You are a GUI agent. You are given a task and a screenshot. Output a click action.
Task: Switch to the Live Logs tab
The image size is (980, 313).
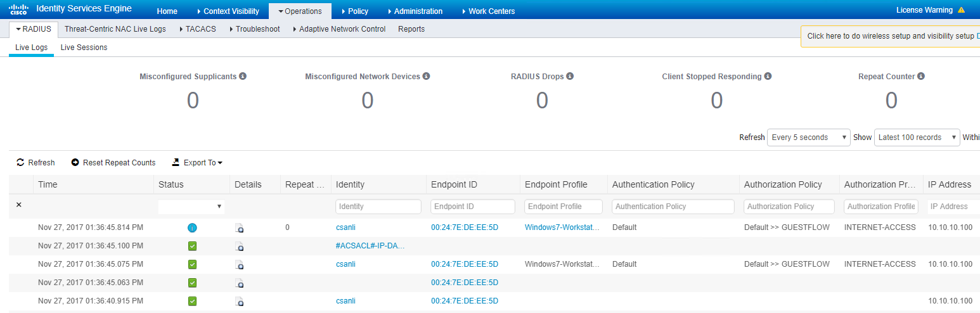[x=31, y=48]
